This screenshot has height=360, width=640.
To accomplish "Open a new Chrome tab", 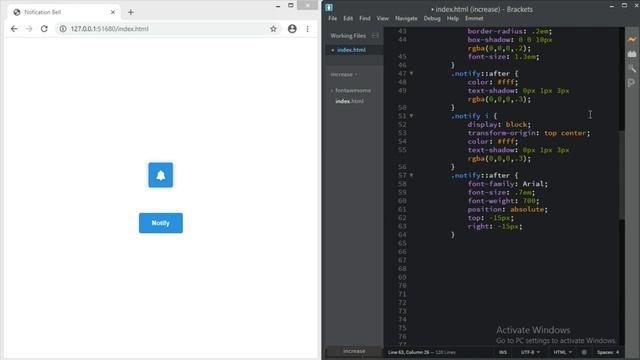I will [x=131, y=12].
